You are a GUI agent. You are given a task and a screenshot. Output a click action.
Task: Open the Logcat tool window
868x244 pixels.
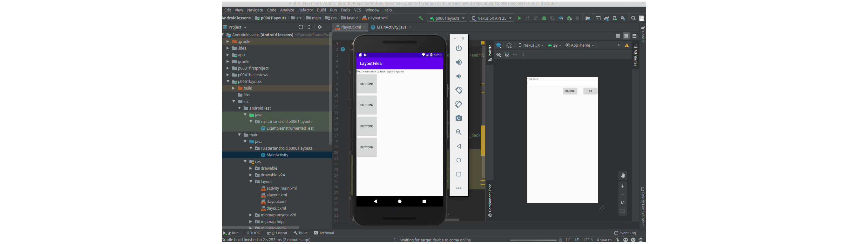pos(277,233)
